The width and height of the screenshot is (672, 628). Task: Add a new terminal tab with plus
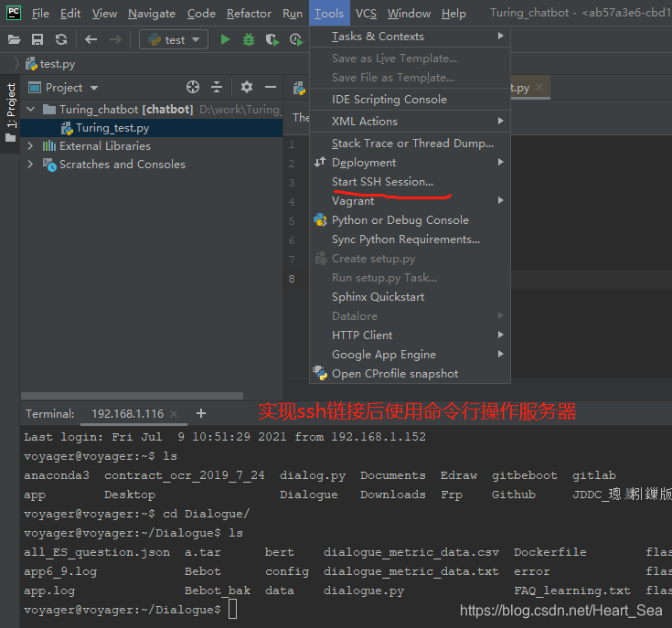(x=201, y=413)
